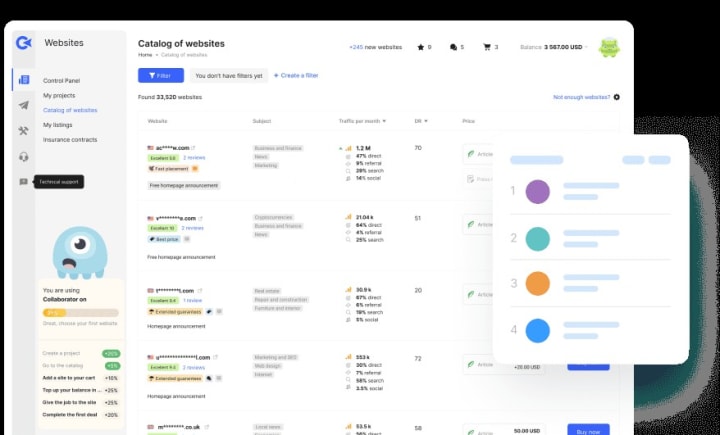Click the settings gear beside Not enough websites
This screenshot has height=435, width=720.
pos(617,97)
